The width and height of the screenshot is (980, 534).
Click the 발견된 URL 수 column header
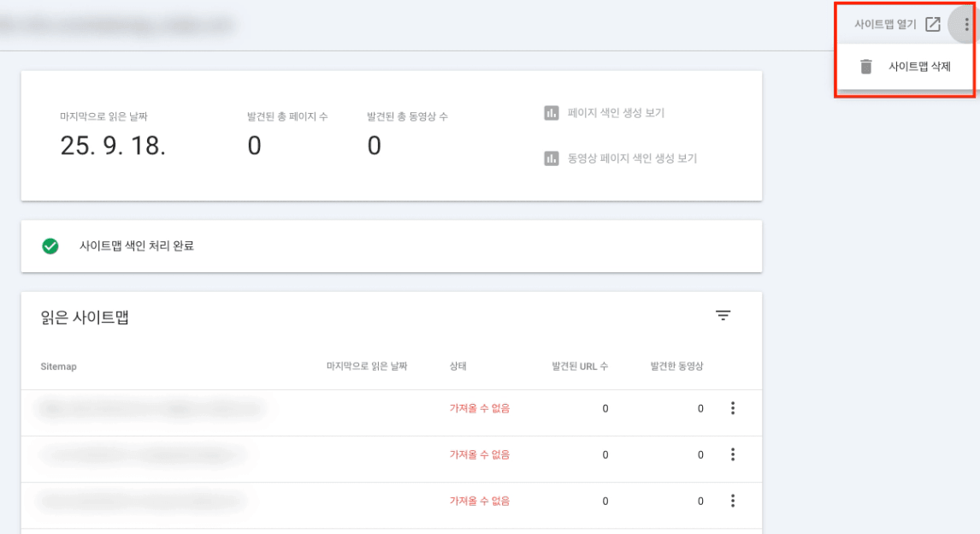580,366
